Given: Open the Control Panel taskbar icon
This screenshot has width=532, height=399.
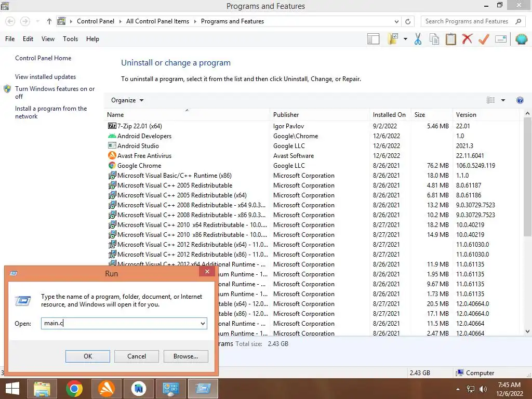Looking at the screenshot, I should [170, 389].
